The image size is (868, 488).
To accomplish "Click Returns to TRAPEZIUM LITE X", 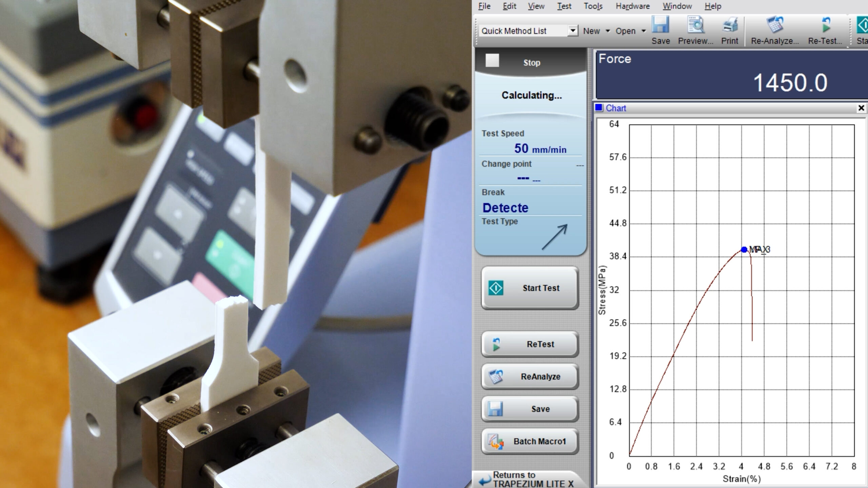I will point(529,479).
